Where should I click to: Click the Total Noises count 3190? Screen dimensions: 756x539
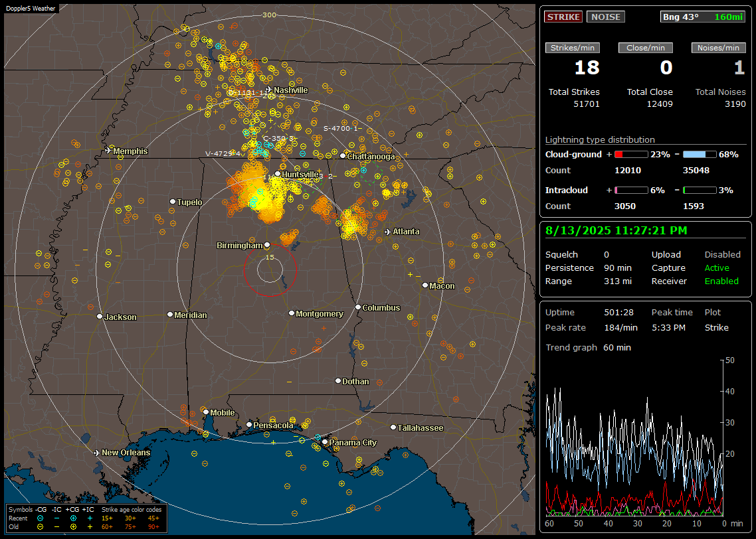pyautogui.click(x=735, y=104)
